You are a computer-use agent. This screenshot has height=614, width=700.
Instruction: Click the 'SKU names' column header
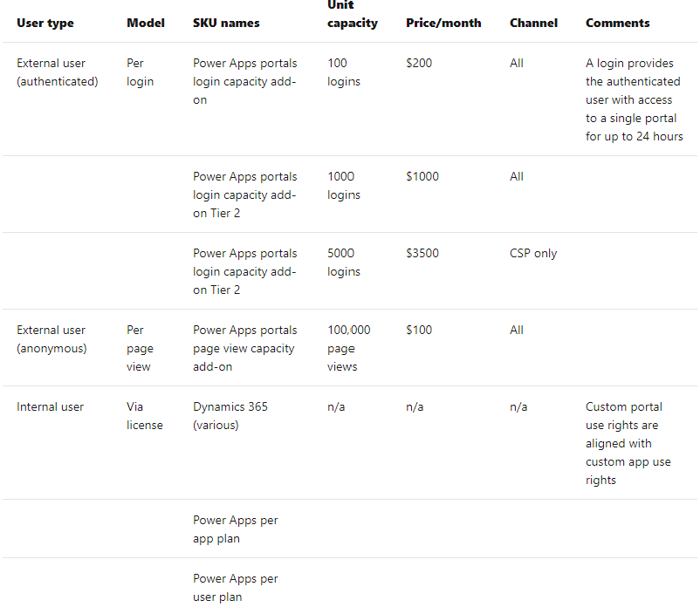[226, 23]
